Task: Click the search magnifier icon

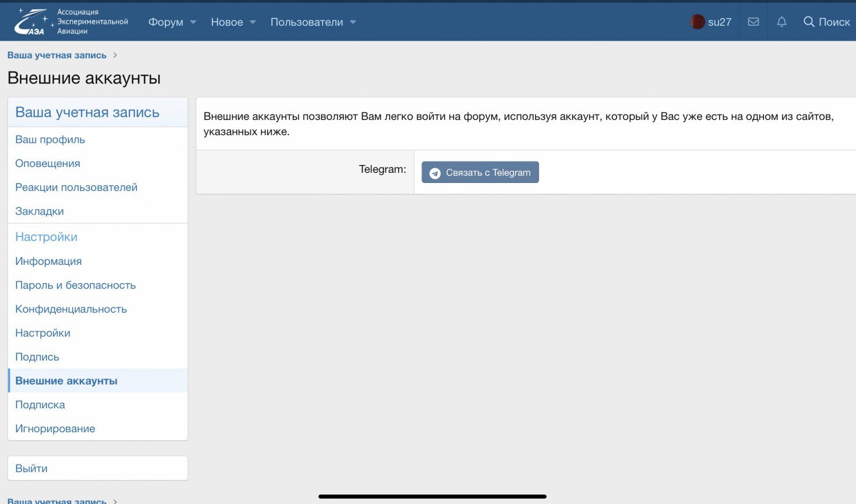Action: (x=809, y=22)
